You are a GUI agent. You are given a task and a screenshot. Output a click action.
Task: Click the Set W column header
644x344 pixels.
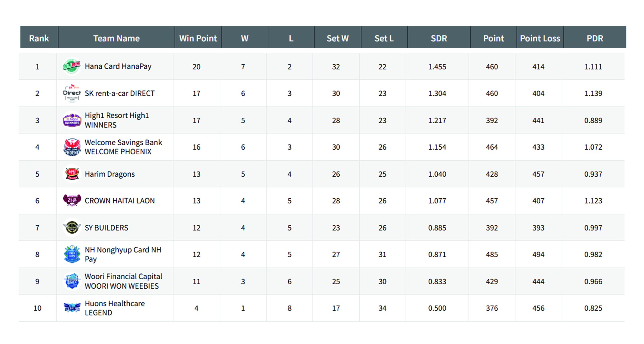[x=337, y=38]
